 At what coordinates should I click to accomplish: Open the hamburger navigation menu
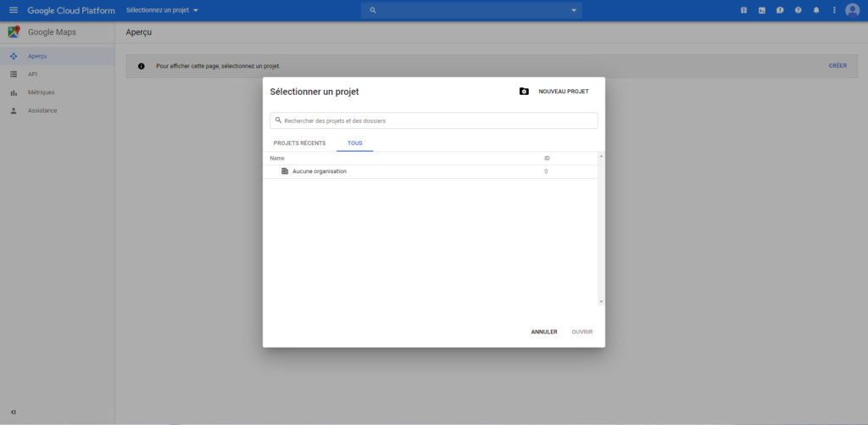(13, 10)
